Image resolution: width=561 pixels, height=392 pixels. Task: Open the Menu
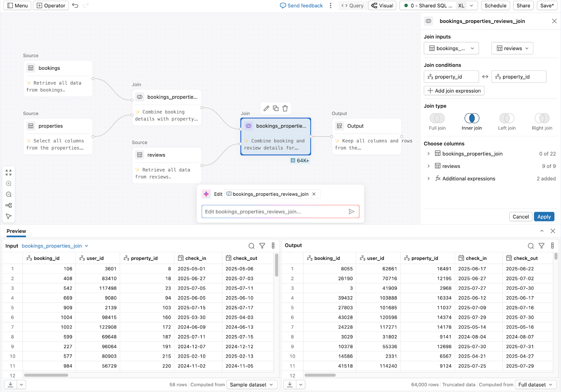pyautogui.click(x=17, y=5)
